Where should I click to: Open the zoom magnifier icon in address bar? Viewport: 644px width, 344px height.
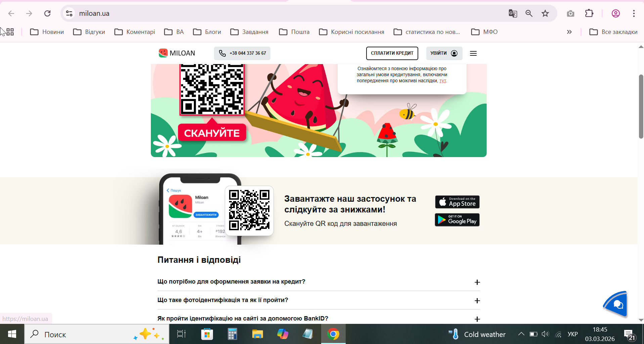point(529,13)
